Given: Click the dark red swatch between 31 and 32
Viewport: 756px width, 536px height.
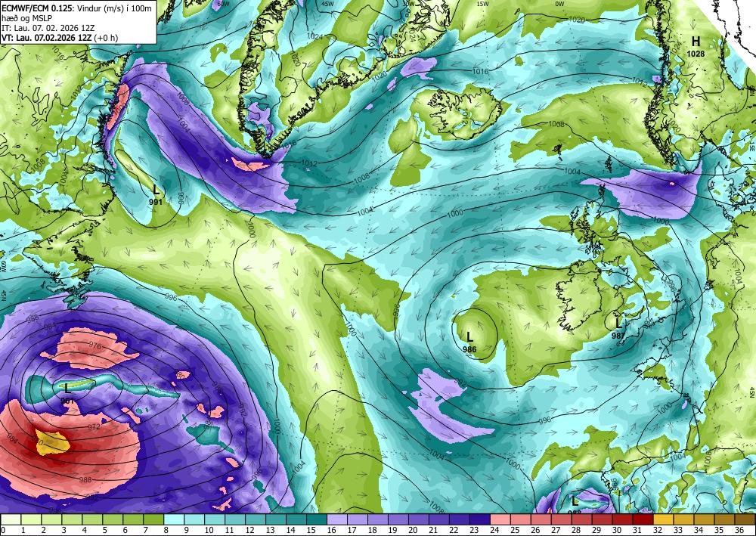Looking at the screenshot, I should click(643, 519).
